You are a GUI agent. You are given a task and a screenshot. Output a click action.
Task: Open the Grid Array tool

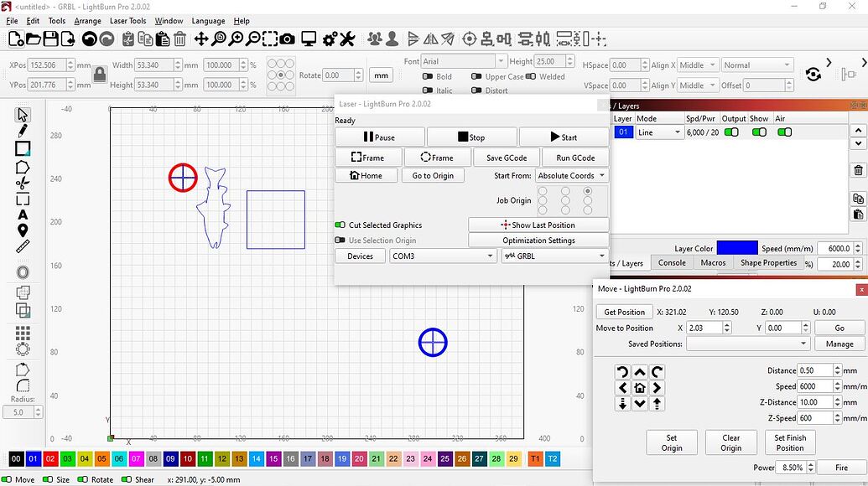pyautogui.click(x=23, y=333)
